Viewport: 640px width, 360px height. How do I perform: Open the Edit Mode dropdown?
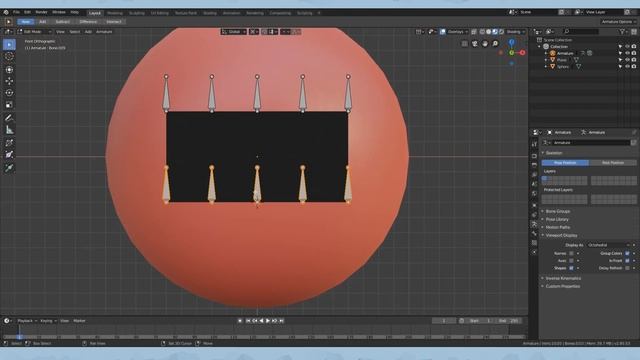point(34,31)
